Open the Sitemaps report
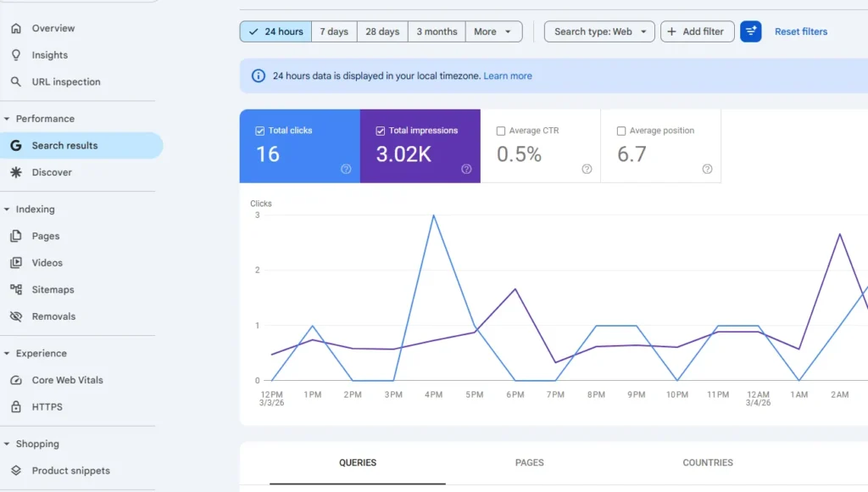Screen dimensions: 868x492 click(52, 289)
